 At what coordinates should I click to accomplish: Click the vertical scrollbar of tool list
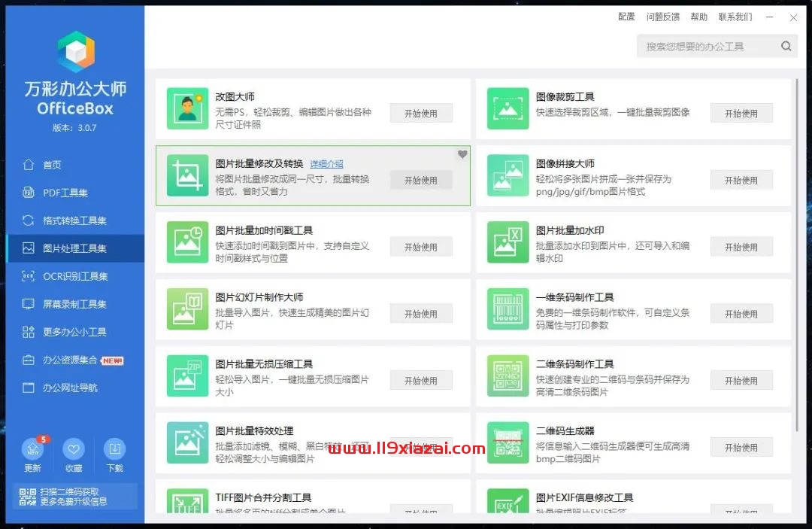796,254
